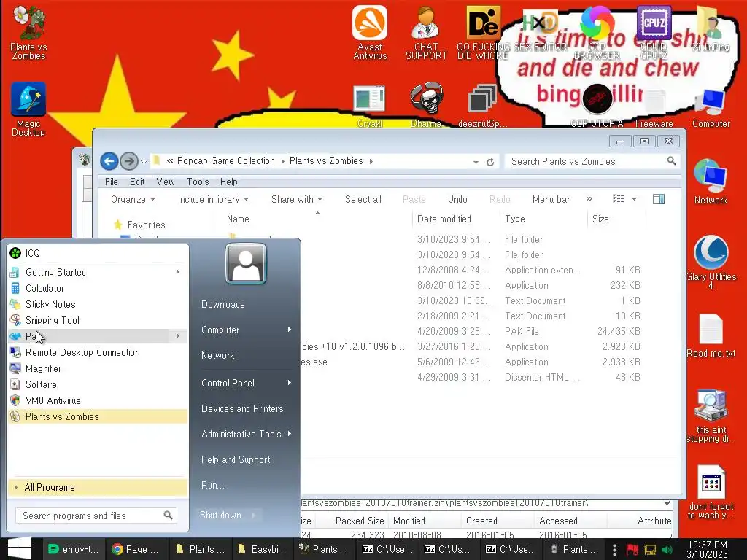The height and width of the screenshot is (560, 747).
Task: Open the view options dropdown arrow
Action: tap(634, 199)
